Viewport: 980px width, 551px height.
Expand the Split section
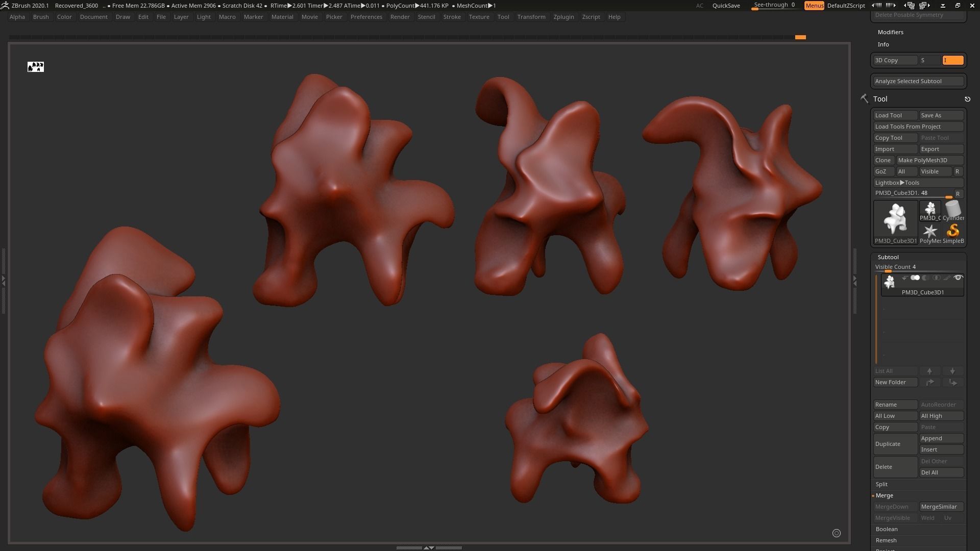click(x=881, y=484)
